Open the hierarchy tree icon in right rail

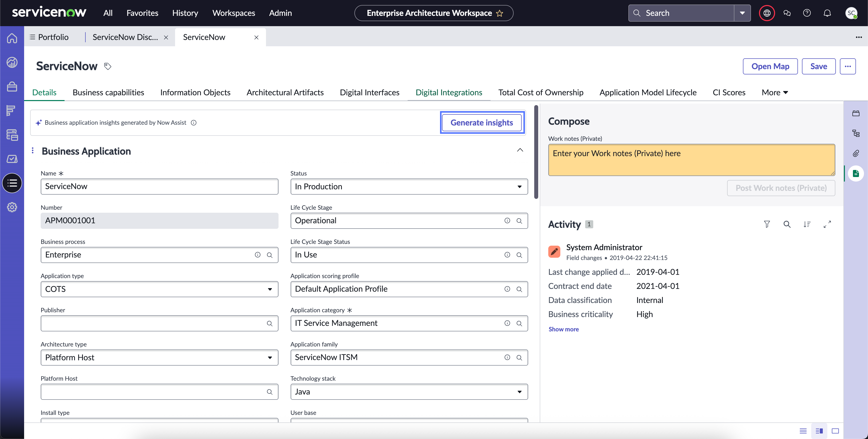[856, 133]
